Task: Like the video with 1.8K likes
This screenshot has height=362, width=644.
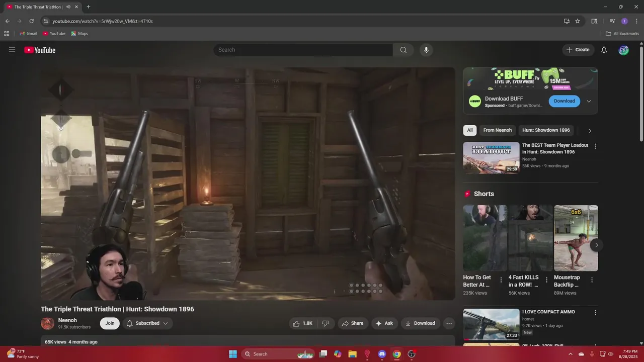Action: pos(303,323)
